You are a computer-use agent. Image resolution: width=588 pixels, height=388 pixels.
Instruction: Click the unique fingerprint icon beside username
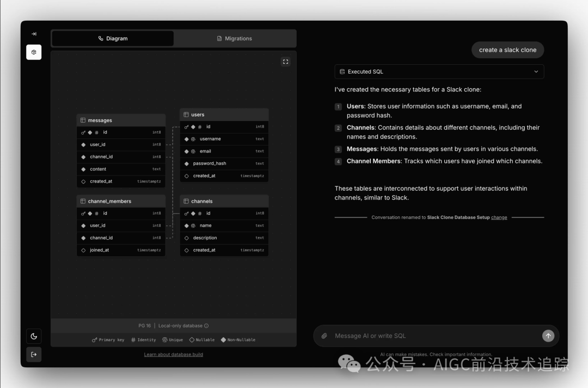tap(193, 139)
